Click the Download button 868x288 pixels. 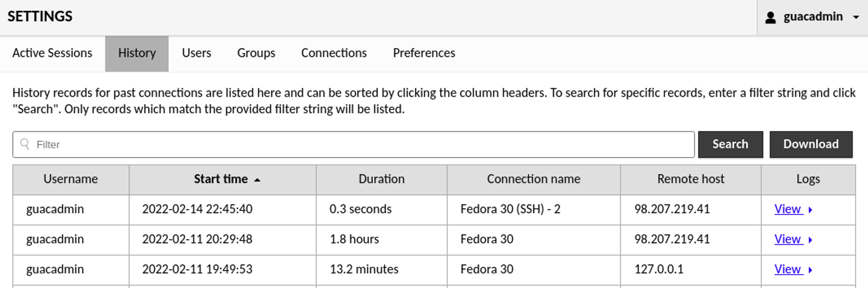(810, 144)
